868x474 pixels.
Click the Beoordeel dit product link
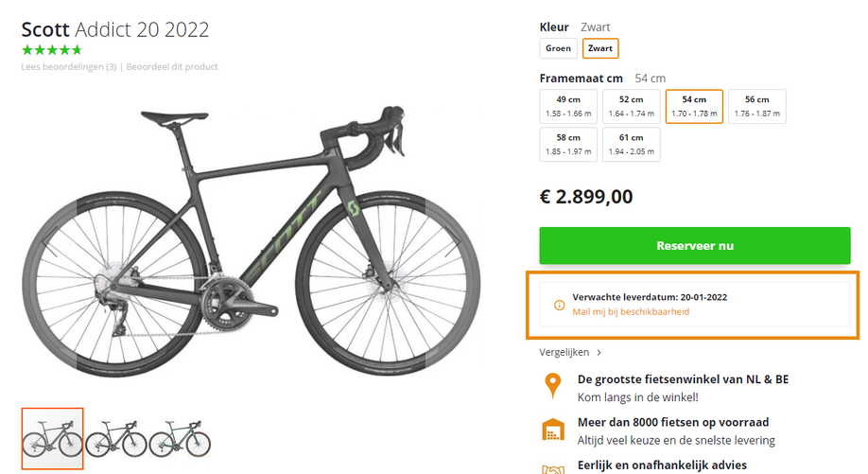pos(172,67)
